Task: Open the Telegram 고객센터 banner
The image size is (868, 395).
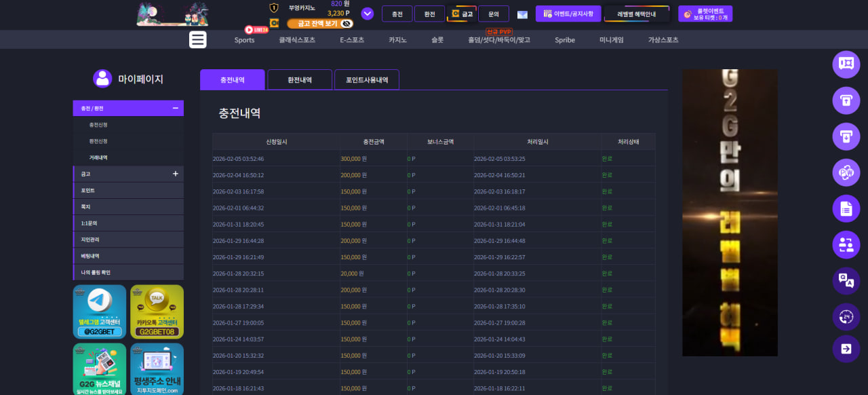Action: click(100, 312)
